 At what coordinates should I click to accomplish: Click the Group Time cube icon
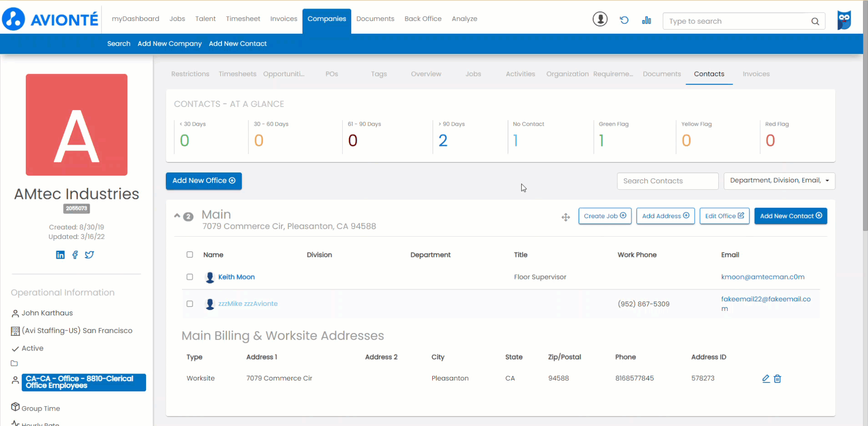15,406
